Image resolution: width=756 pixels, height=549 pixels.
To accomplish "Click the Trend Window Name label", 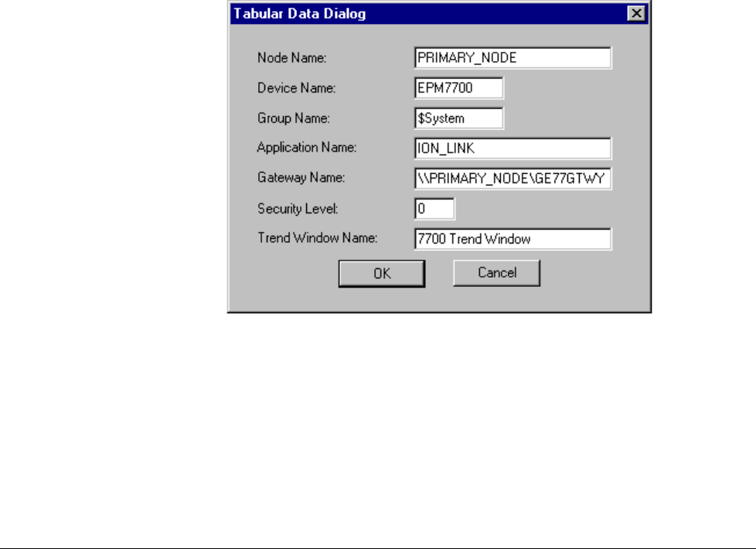I will (x=317, y=238).
